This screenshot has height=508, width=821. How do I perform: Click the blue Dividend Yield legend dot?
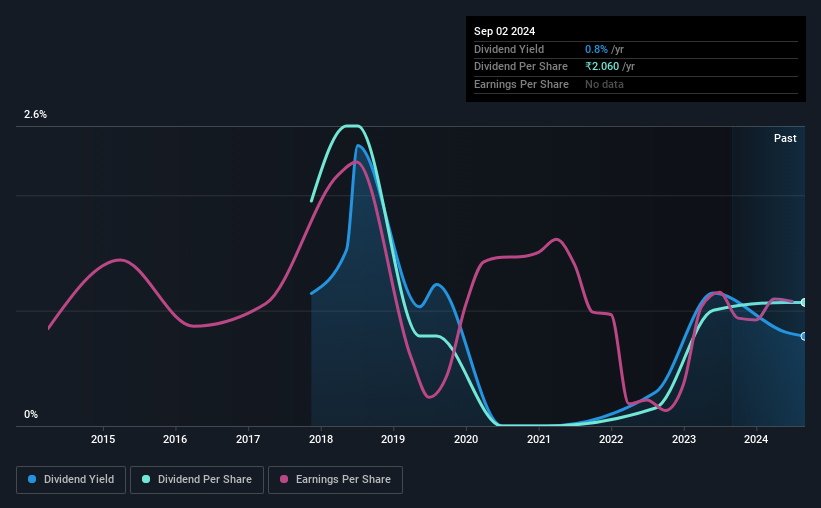pos(32,479)
